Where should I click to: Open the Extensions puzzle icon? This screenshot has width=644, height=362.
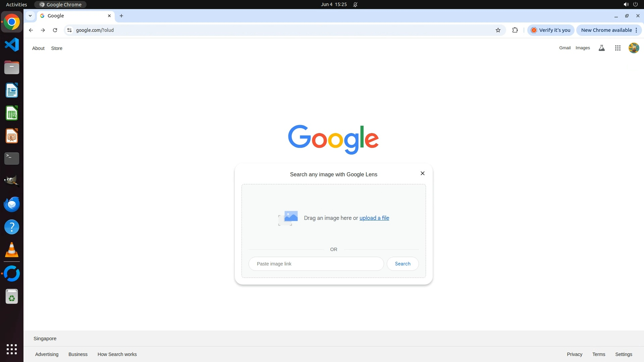coord(515,30)
